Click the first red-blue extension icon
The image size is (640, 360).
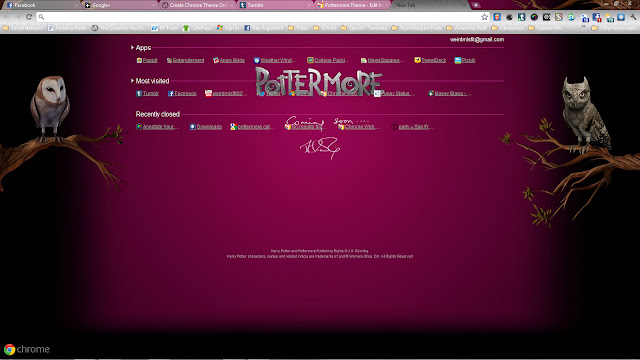(x=497, y=17)
